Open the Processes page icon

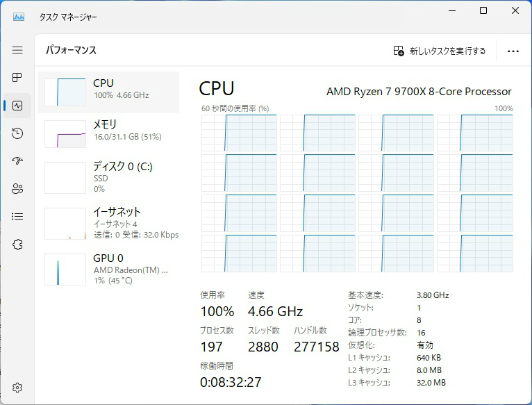click(17, 77)
